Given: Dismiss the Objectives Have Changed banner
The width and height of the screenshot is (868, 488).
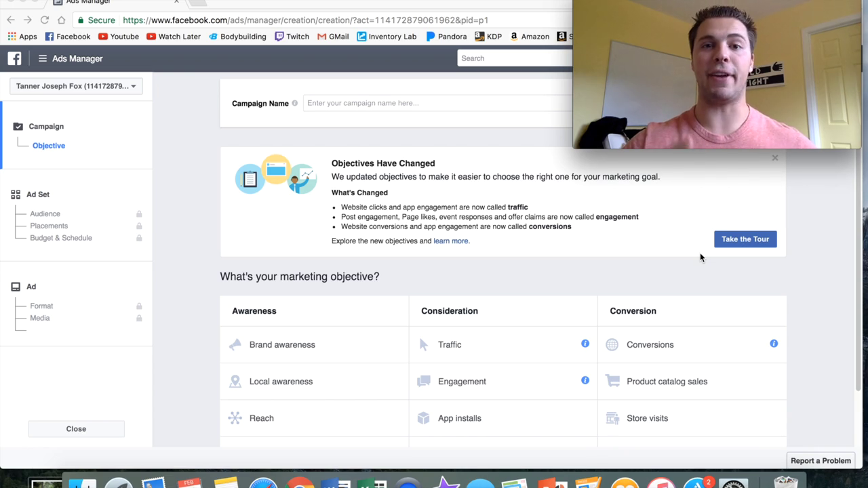Looking at the screenshot, I should tap(775, 158).
